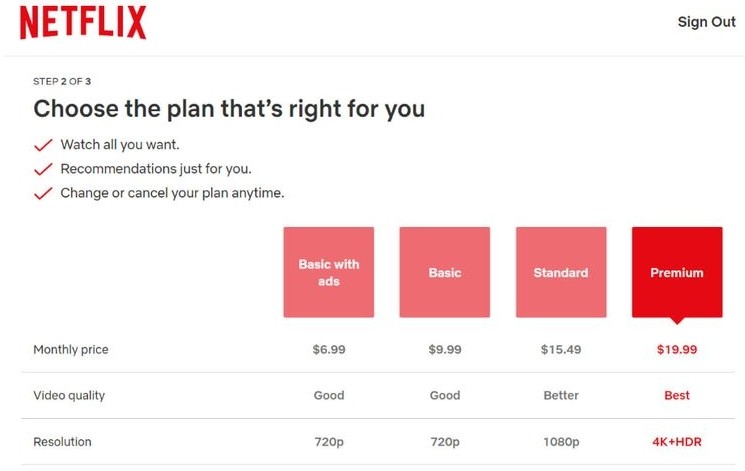The height and width of the screenshot is (471, 745).
Task: Click the Monthly price row label
Action: pyautogui.click(x=71, y=350)
